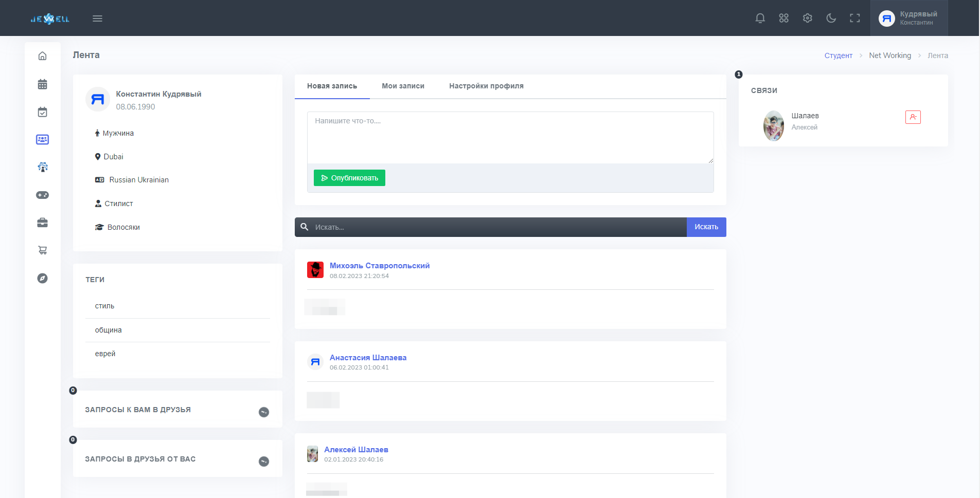Switch to the Настройки профиля tab

click(x=486, y=86)
